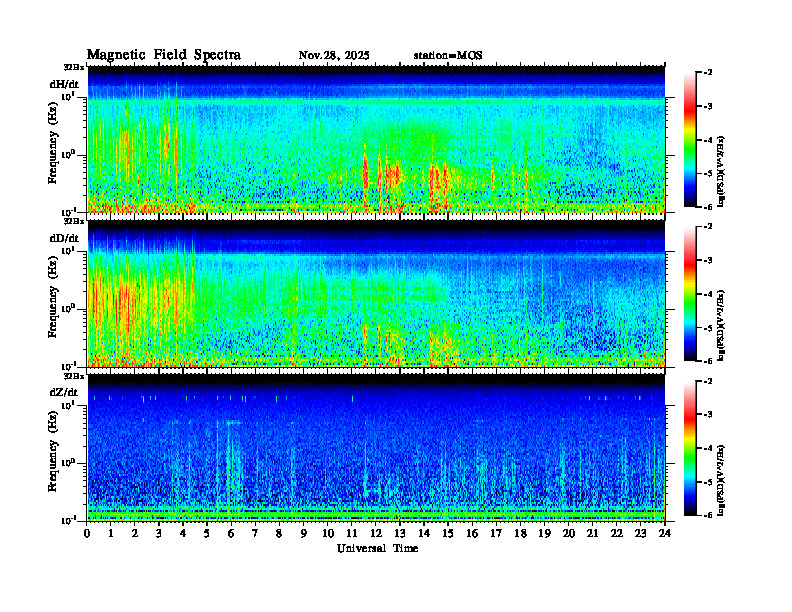Viewport: 792px width, 612px height.
Task: Click the 32Hz label atop dZ/dt plot
Action: (x=74, y=376)
